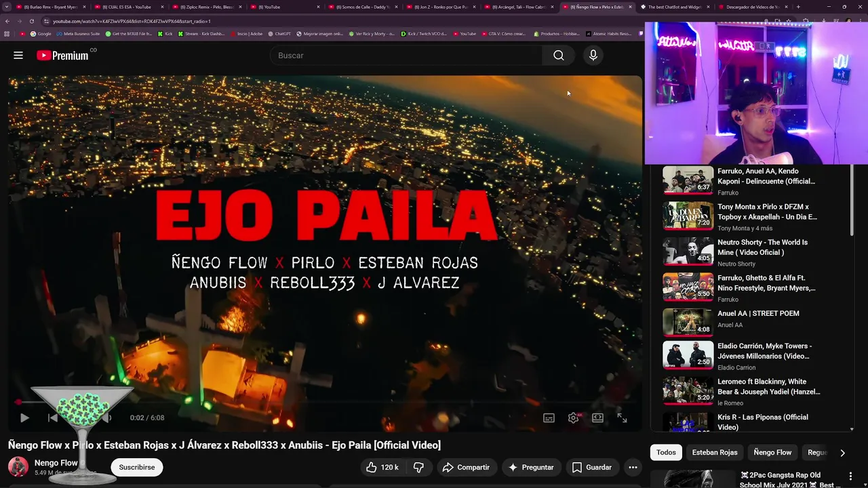The height and width of the screenshot is (488, 868).
Task: Open Atomic Habits Reso bookmark
Action: click(x=608, y=34)
